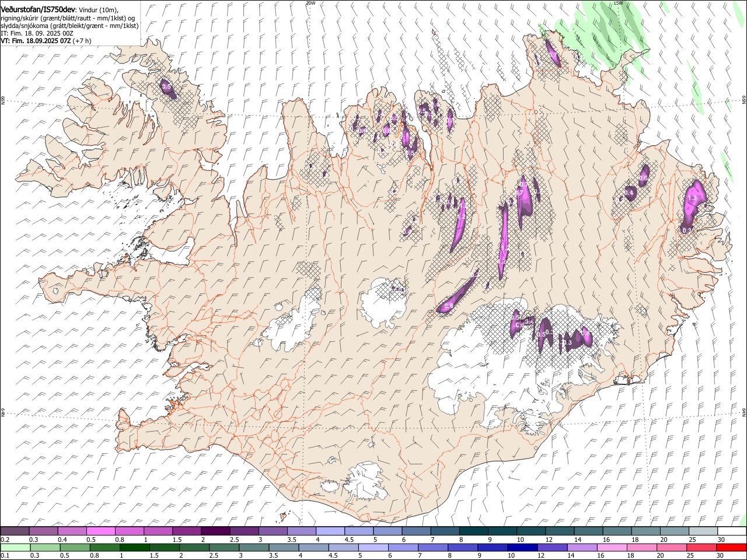This screenshot has height=560, width=747.
Task: Click the 'Vindur (10m)' header text
Action: (x=99, y=10)
